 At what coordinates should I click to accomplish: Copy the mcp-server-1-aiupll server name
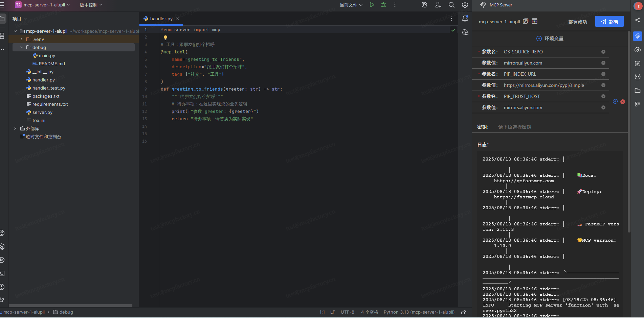coord(526,21)
